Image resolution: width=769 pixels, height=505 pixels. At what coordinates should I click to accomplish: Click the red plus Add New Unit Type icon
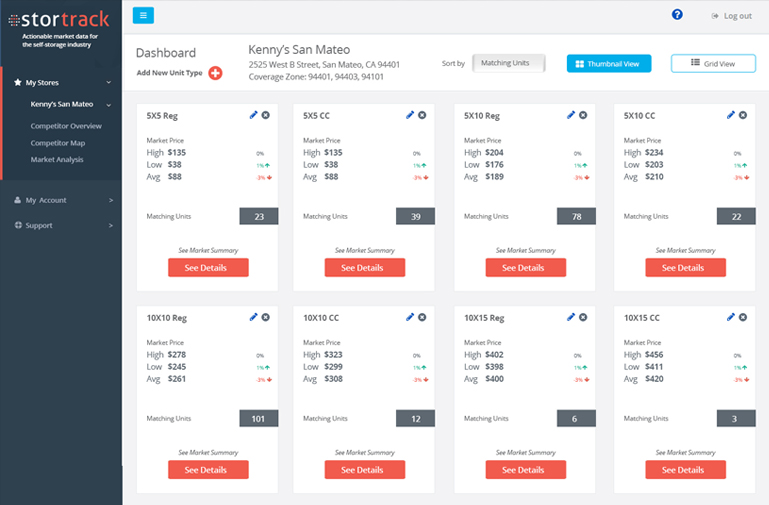[215, 73]
